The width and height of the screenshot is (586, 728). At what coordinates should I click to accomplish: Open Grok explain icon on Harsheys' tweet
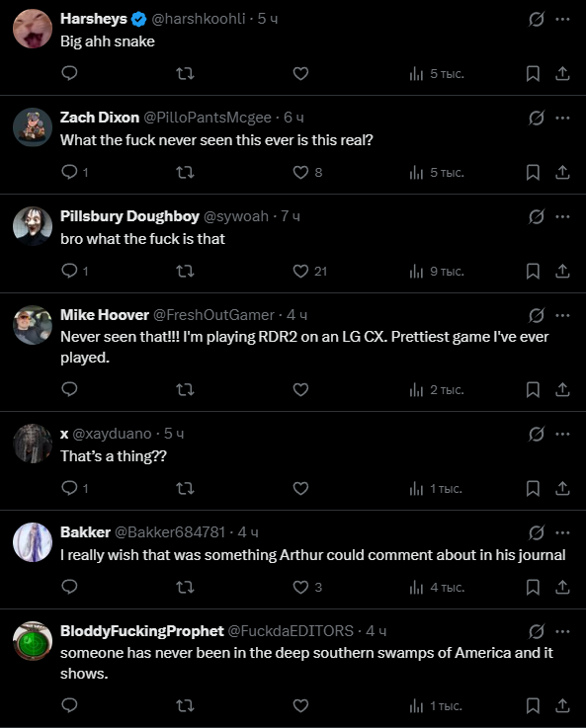point(537,19)
